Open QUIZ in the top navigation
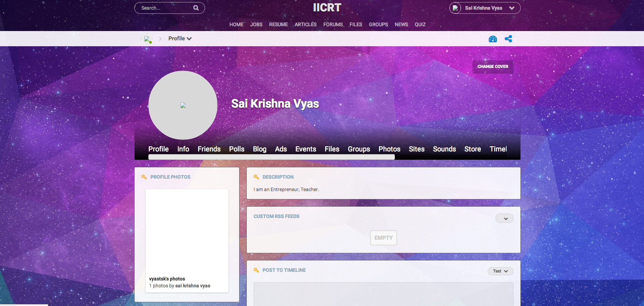Screen dimensions: 644x306 pos(420,24)
